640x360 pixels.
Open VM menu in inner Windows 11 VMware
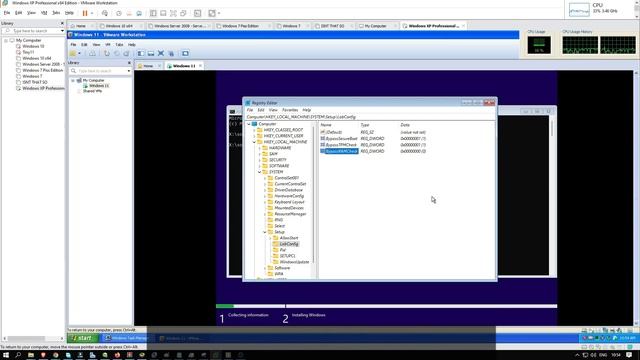[x=108, y=44]
